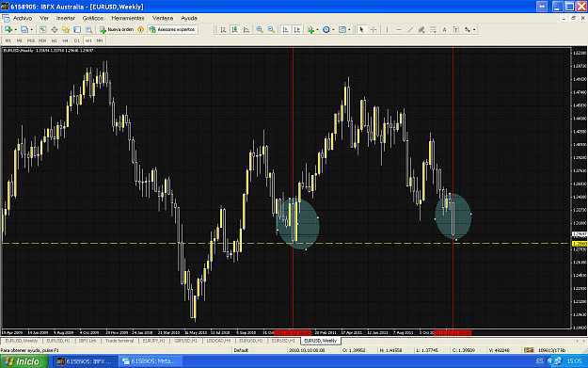Expand the indicators dropdown arrow

[318, 29]
